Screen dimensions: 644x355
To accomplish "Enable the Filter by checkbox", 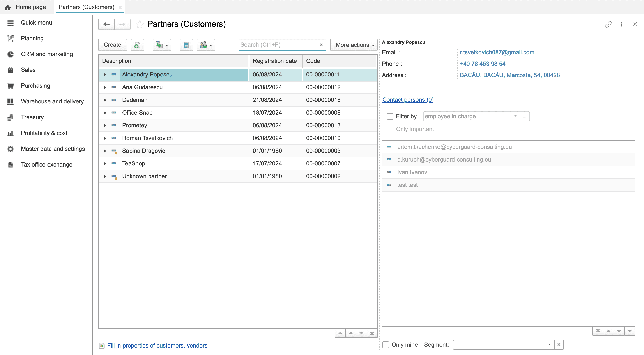I will coord(390,116).
